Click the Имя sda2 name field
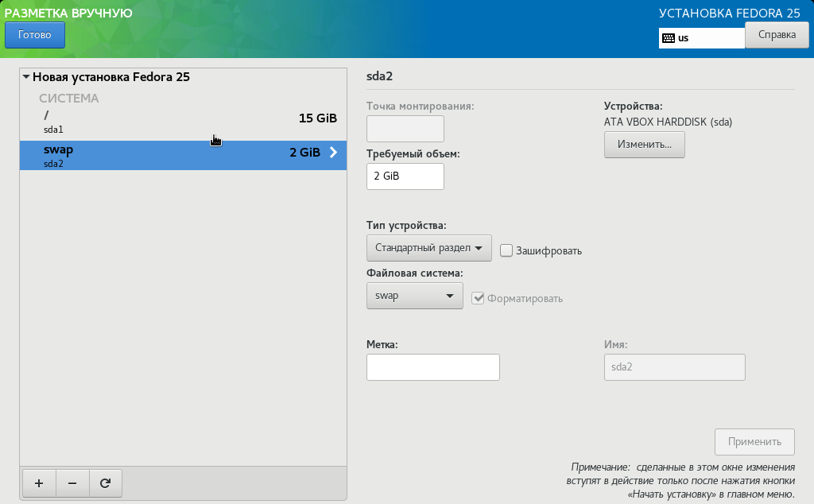The image size is (814, 504). click(x=674, y=367)
